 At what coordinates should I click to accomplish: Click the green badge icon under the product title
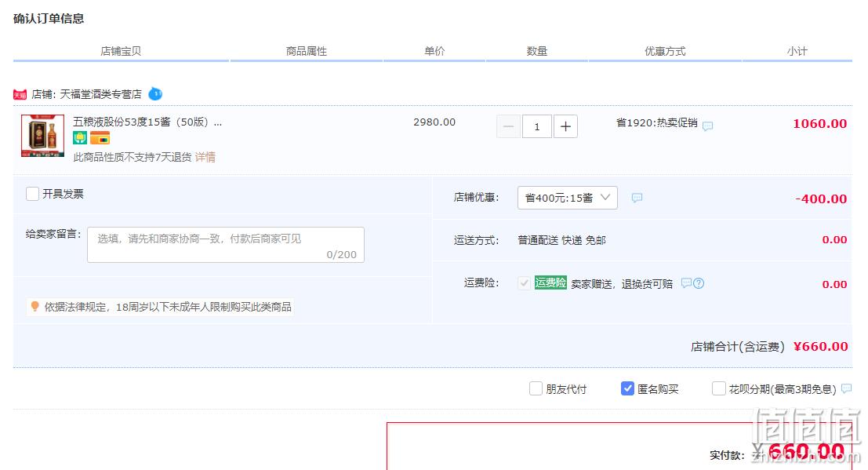point(80,137)
